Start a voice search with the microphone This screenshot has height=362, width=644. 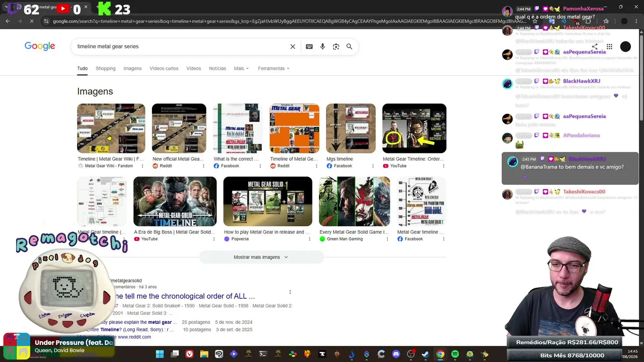323,46
